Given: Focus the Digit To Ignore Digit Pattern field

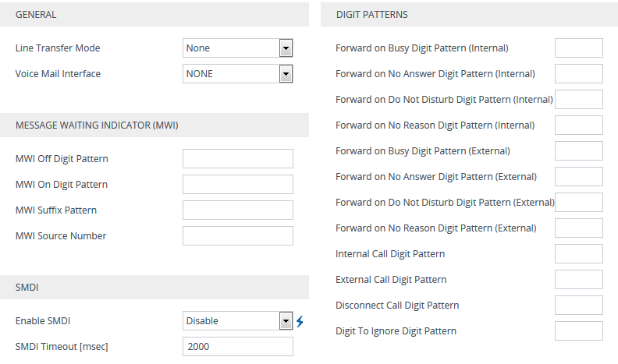Looking at the screenshot, I should tap(578, 331).
